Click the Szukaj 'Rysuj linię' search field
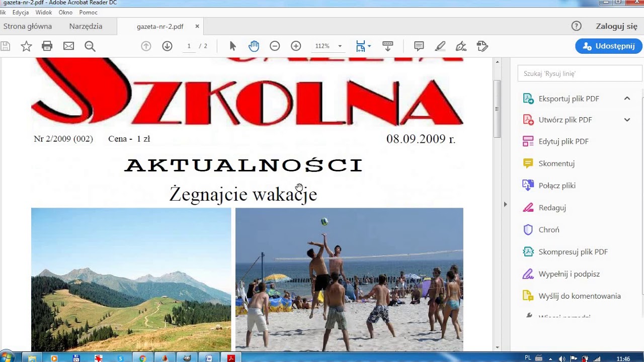 (580, 73)
